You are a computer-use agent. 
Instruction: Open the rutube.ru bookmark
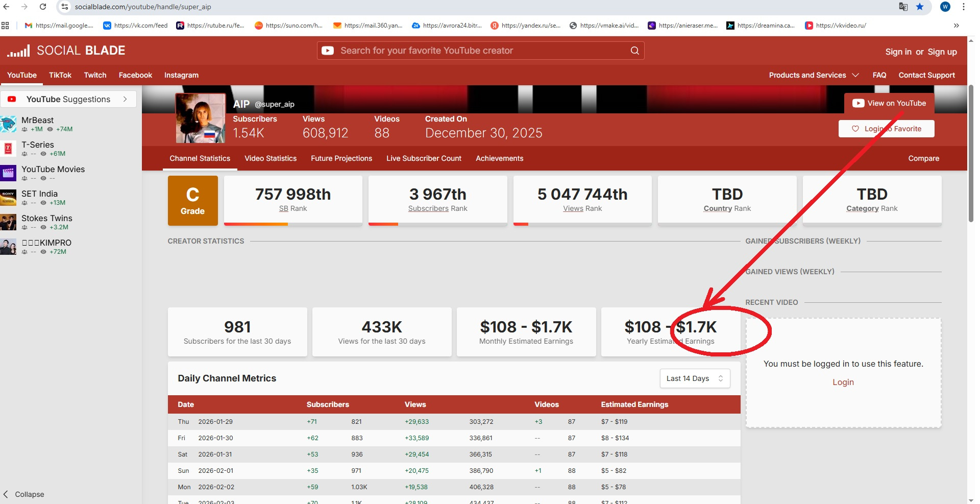pos(210,26)
